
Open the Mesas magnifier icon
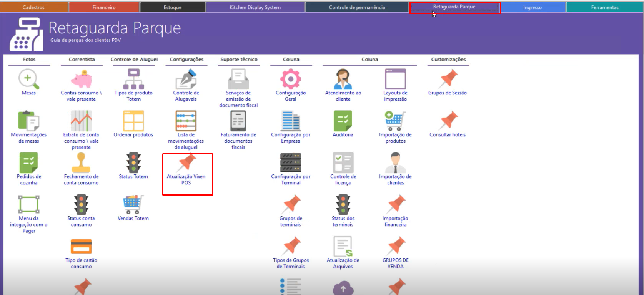[x=29, y=80]
